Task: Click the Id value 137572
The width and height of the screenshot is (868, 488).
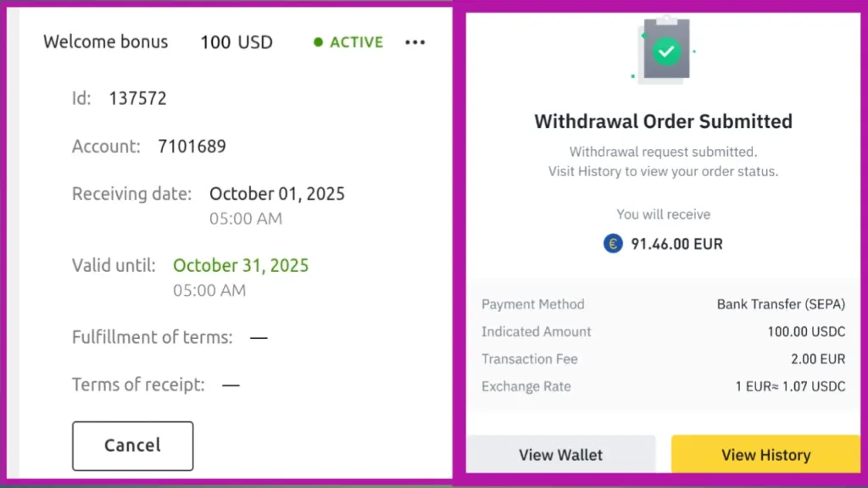Action: point(138,98)
